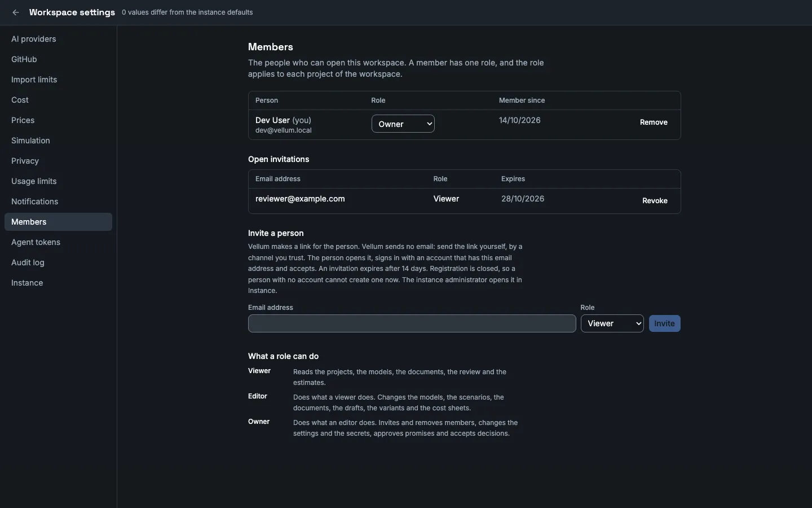This screenshot has width=812, height=508.
Task: Open Agent tokens settings
Action: point(58,242)
